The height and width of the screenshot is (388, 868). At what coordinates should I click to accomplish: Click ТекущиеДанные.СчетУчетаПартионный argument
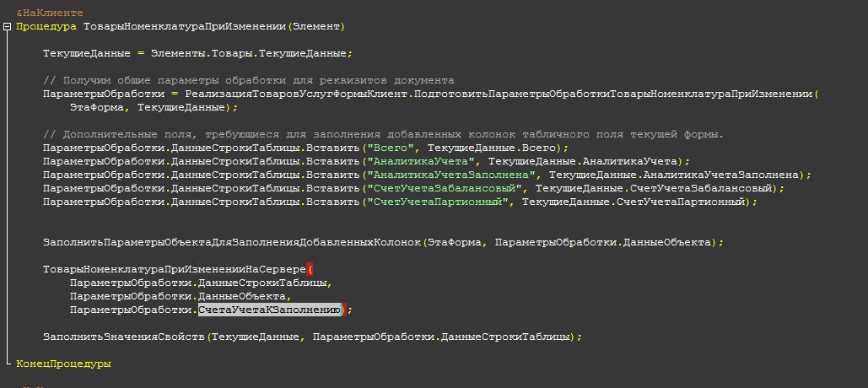[x=633, y=202]
